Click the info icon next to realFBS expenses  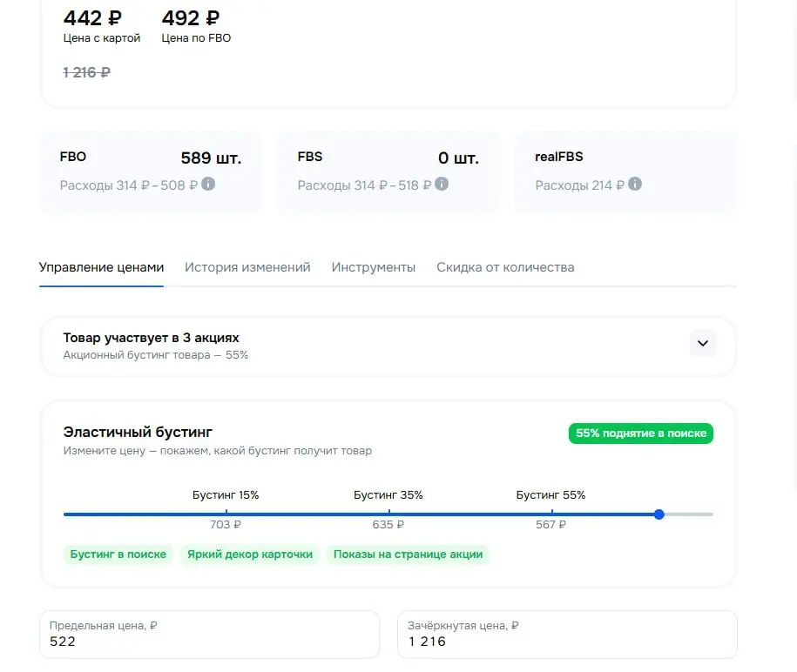[x=635, y=184]
